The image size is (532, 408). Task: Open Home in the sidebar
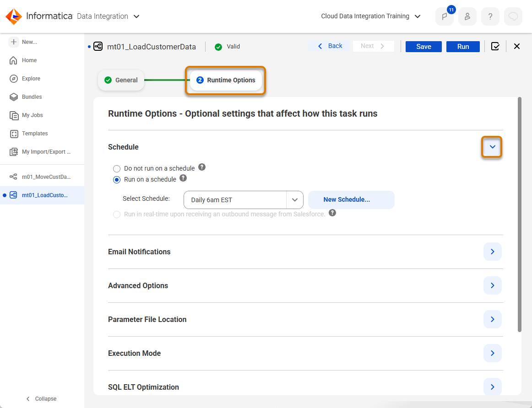point(29,60)
